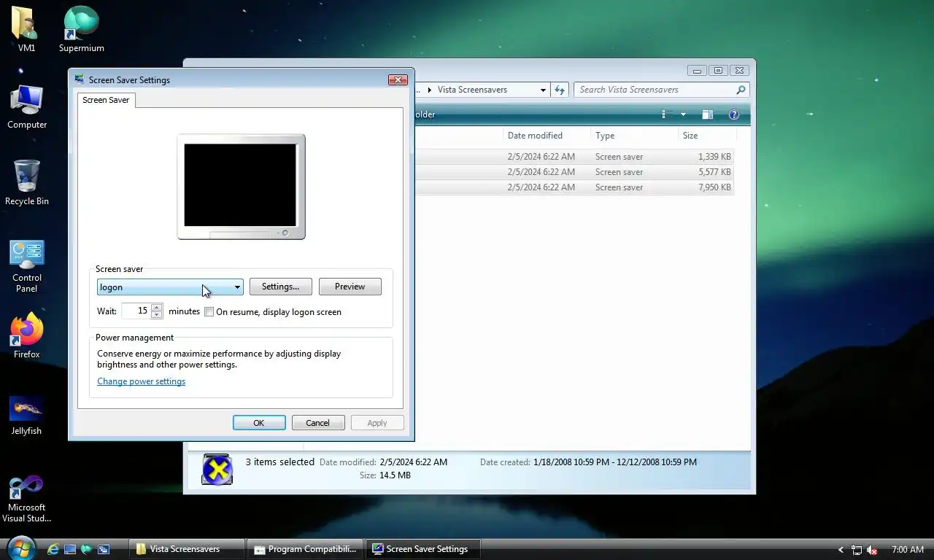Screen dimensions: 934x560
Task: Maximize the Vista Screensavers Explorer window
Action: pos(718,71)
